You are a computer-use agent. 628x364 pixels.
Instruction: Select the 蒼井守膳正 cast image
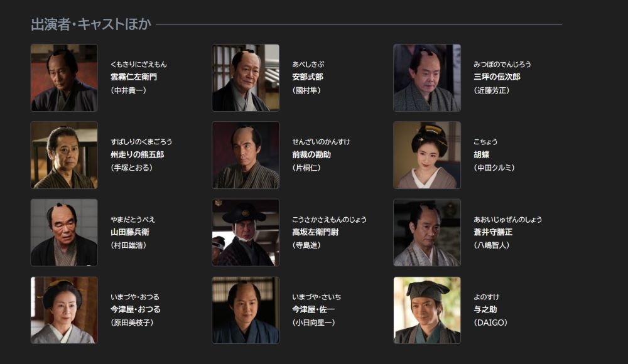[x=427, y=233]
